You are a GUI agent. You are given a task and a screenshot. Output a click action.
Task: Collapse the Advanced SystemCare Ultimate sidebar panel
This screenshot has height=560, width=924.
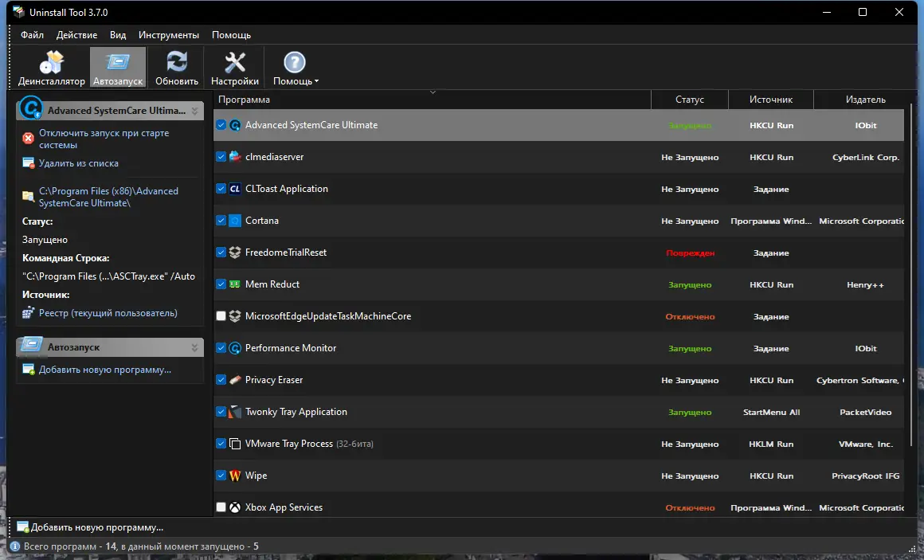tap(195, 112)
